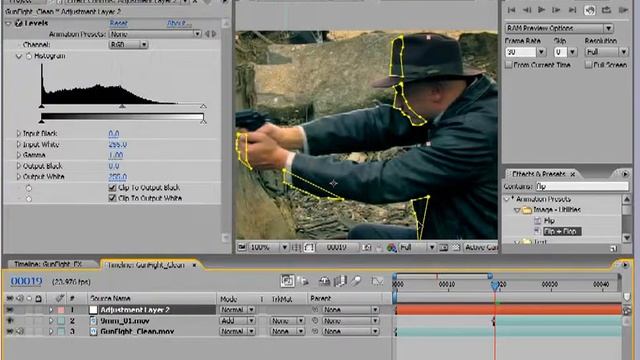Click the Always Preview This View icon
The image size is (640, 360).
point(242,247)
